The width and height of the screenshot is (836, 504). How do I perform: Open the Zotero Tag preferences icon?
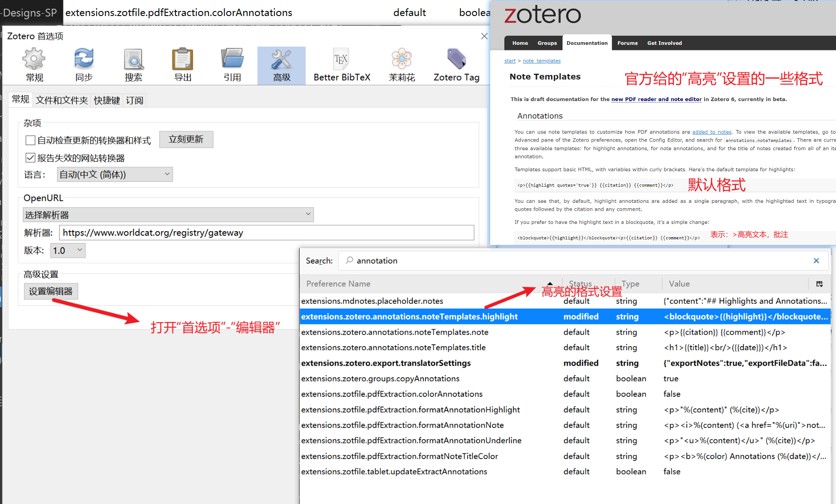(x=456, y=64)
